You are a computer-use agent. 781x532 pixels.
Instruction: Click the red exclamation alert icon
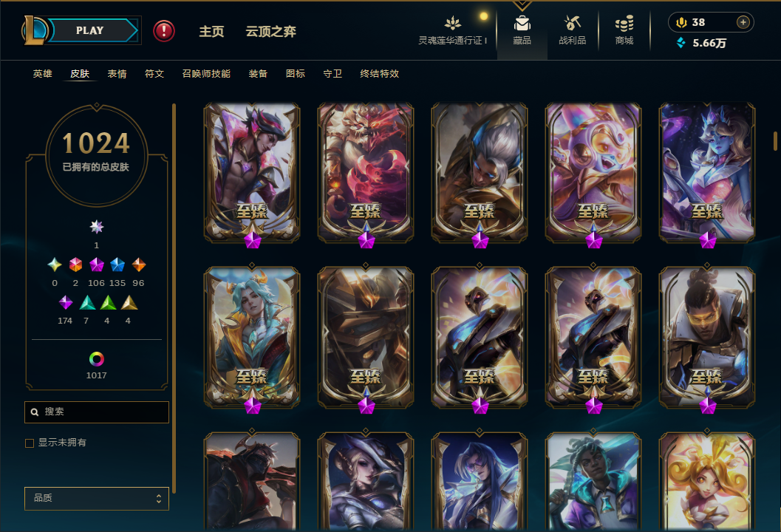click(x=164, y=31)
